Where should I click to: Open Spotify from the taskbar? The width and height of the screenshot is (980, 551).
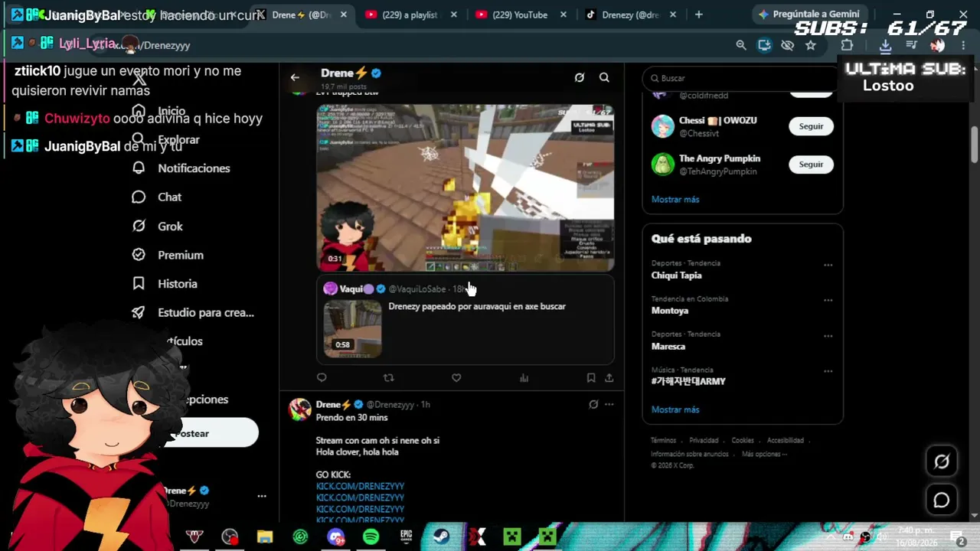pos(371,537)
